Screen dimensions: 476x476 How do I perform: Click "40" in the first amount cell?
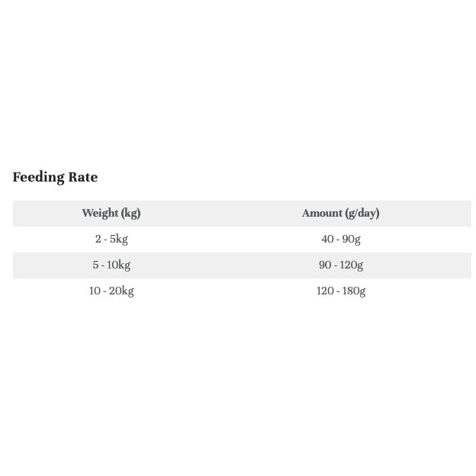pyautogui.click(x=327, y=240)
